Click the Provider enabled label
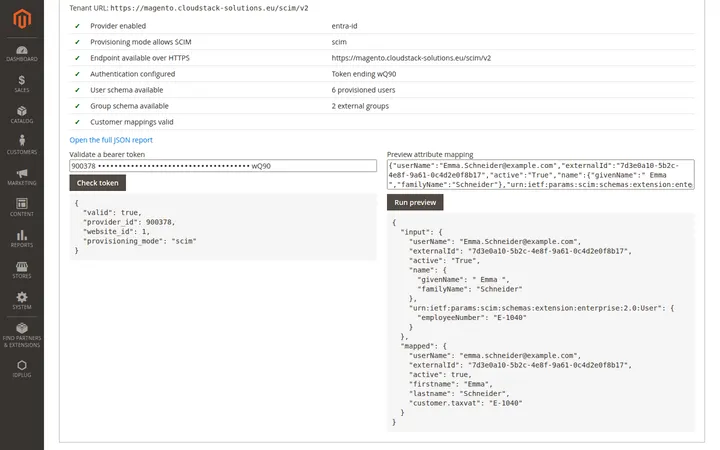The height and width of the screenshot is (450, 720). click(x=118, y=26)
